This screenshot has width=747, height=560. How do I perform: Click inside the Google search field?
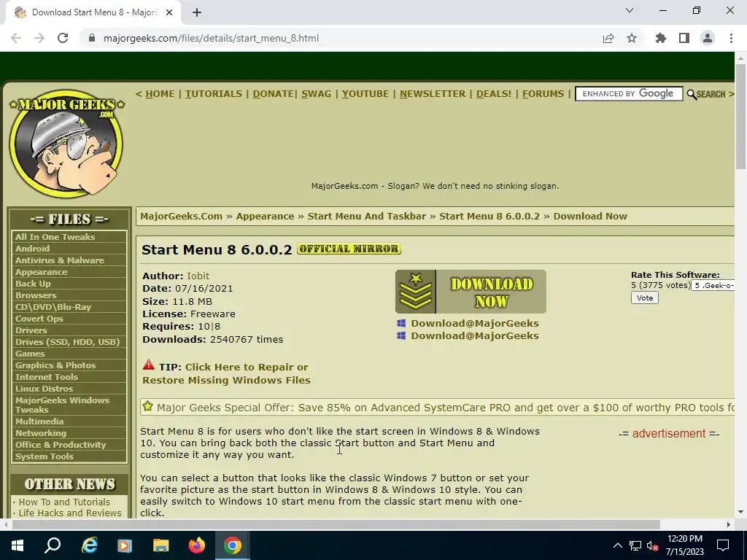click(629, 94)
